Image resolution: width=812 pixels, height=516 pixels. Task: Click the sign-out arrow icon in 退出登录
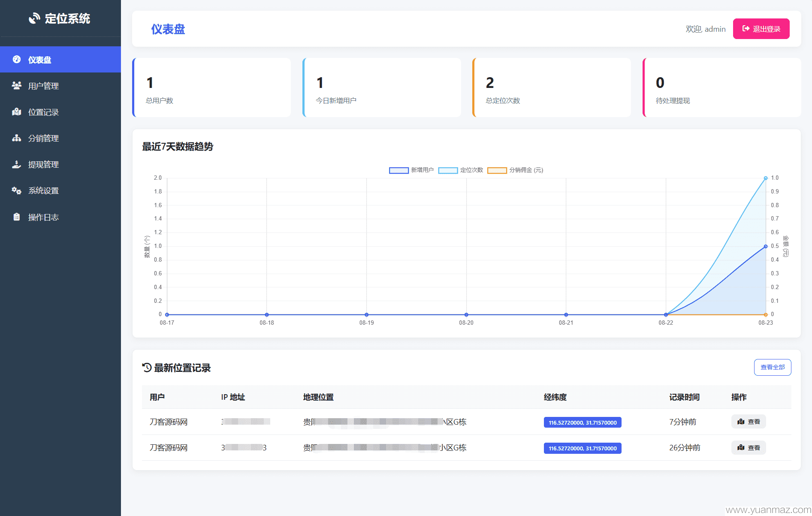[746, 29]
